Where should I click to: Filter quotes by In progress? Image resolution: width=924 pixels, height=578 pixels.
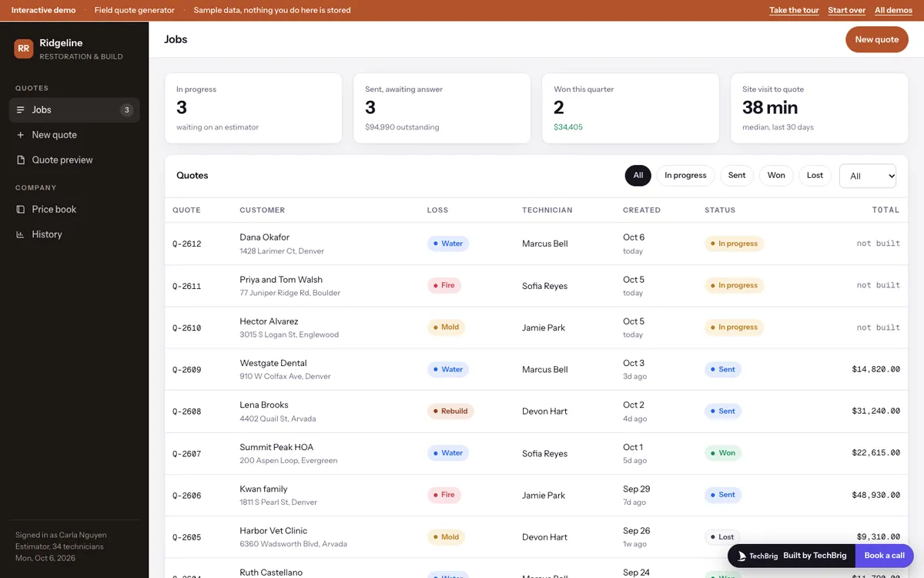(x=685, y=176)
